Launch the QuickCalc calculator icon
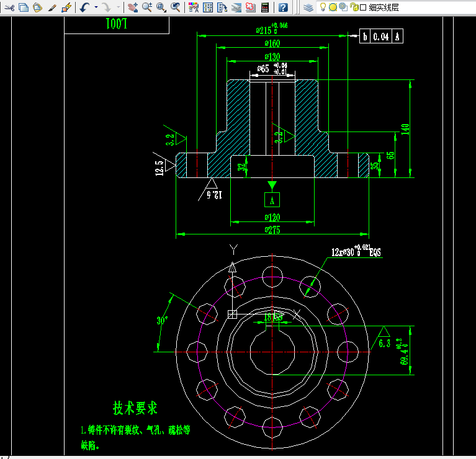This screenshot has height=459, width=476. click(265, 7)
